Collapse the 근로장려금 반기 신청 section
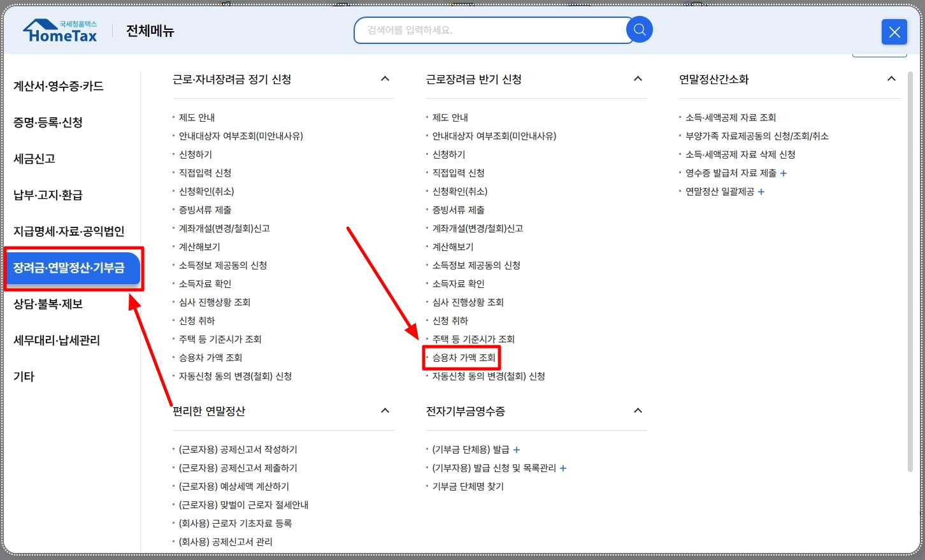 [x=638, y=78]
